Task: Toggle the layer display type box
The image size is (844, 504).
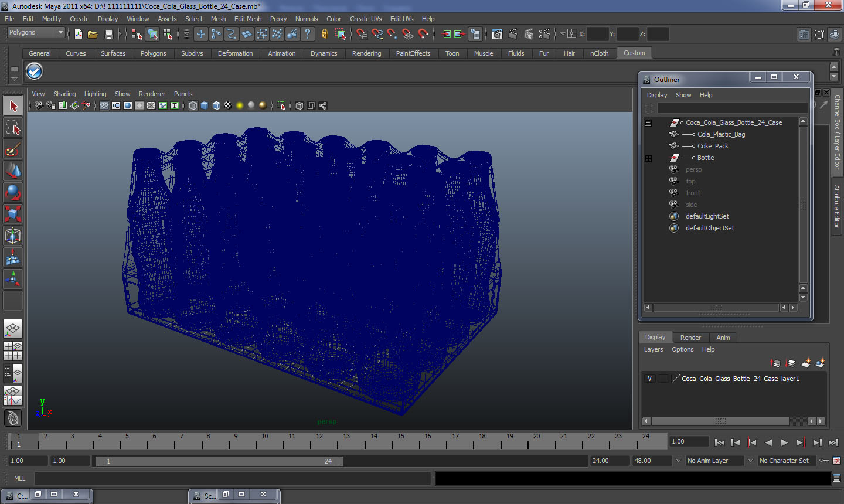Action: 663,379
